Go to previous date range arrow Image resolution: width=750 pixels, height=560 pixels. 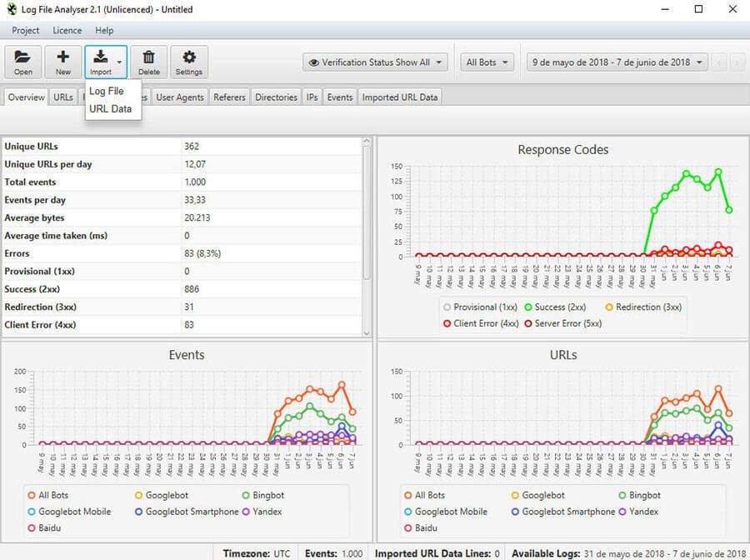(719, 62)
